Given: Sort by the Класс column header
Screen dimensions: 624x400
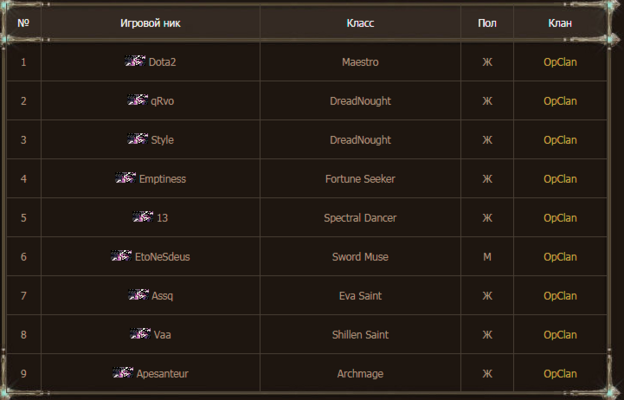Looking at the screenshot, I should tap(360, 22).
